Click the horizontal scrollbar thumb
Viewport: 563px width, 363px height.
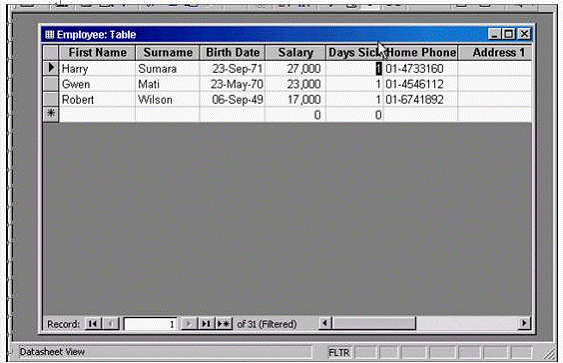(374, 324)
